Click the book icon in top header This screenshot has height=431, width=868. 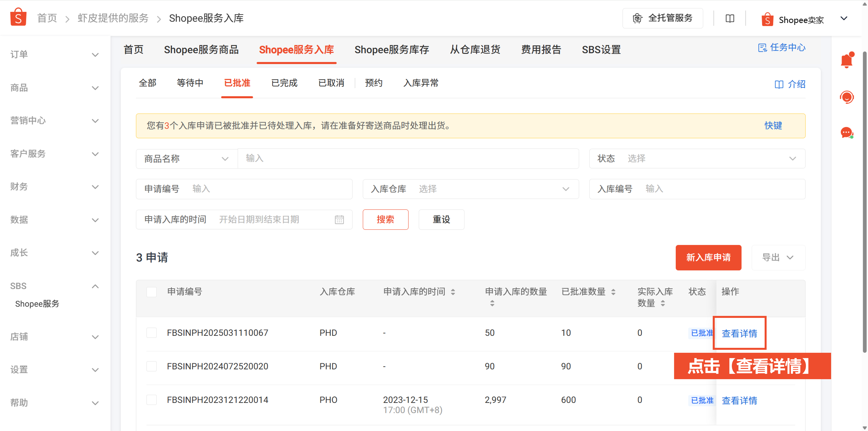coord(730,18)
